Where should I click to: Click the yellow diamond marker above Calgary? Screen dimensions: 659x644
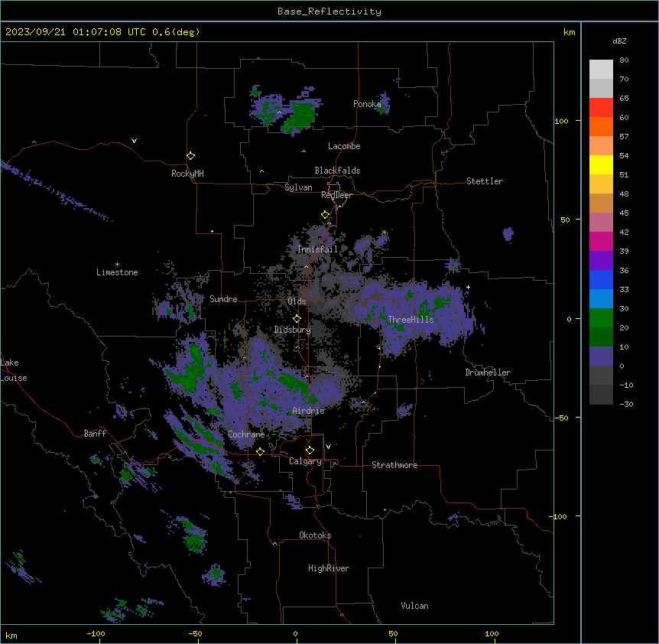pos(310,450)
